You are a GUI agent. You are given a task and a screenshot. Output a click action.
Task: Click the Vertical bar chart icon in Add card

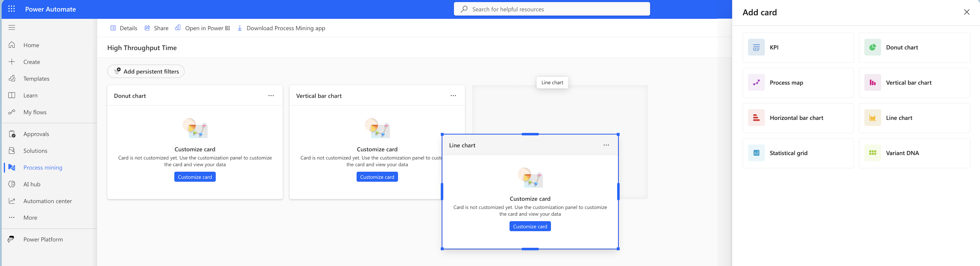click(x=873, y=83)
